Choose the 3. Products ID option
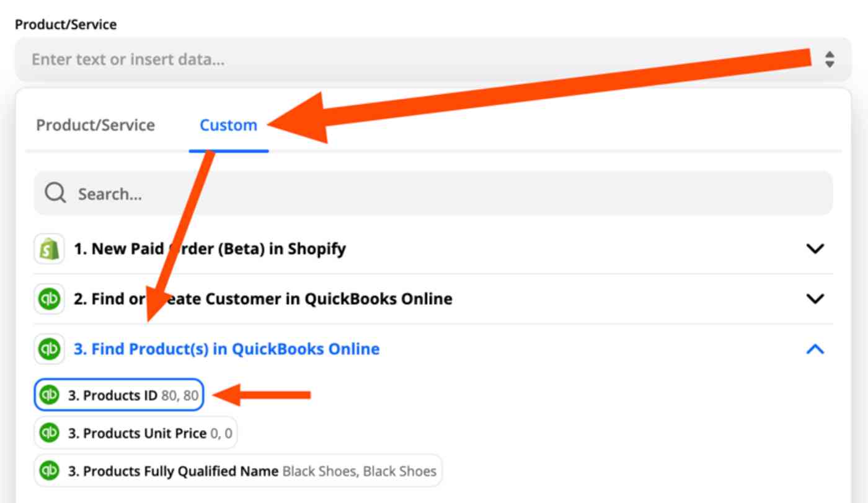 (x=119, y=395)
